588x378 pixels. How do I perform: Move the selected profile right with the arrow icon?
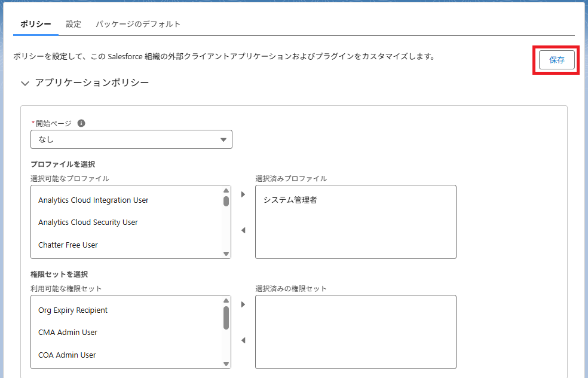243,194
